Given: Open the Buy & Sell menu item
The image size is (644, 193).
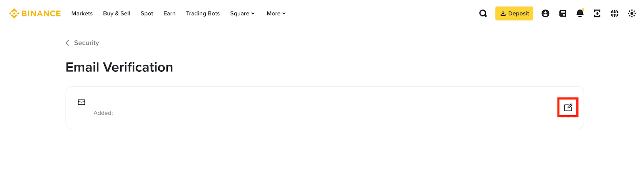Looking at the screenshot, I should tap(117, 13).
